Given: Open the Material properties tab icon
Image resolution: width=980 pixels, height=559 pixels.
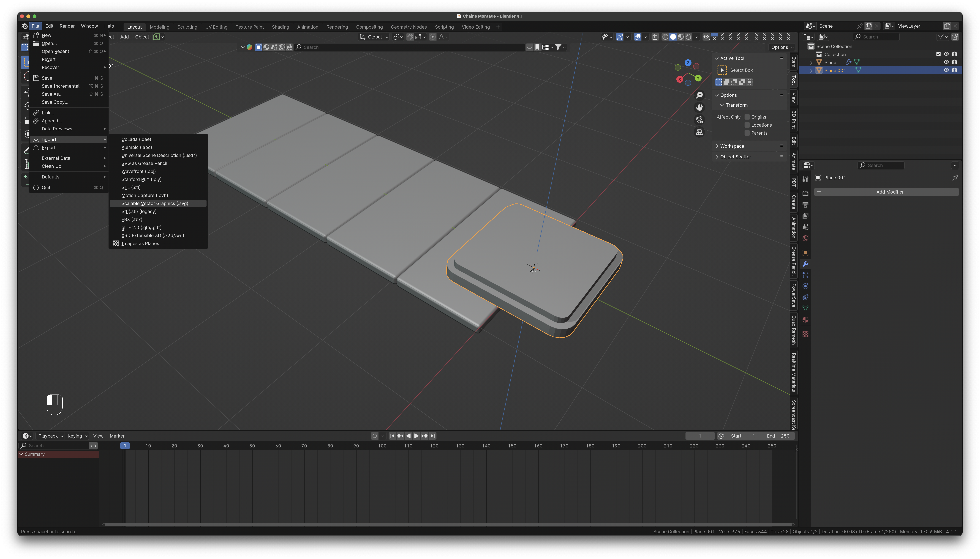Looking at the screenshot, I should (x=805, y=319).
